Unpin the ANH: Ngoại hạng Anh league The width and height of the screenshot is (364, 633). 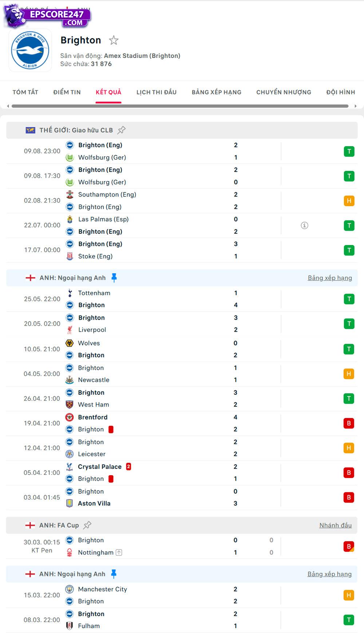pos(114,277)
